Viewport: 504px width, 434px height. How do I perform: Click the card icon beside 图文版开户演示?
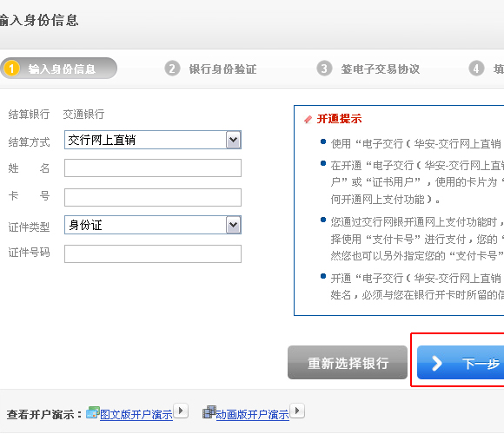(93, 413)
